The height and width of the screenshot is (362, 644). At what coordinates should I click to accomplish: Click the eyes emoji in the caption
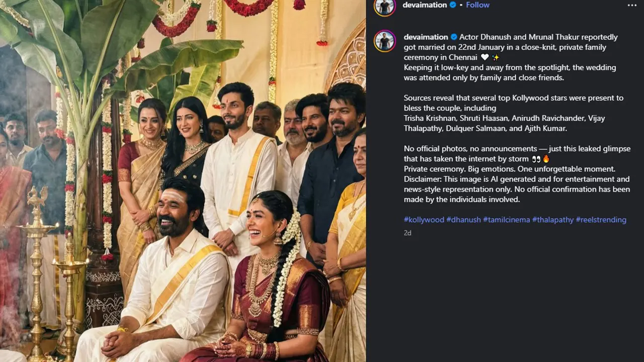(536, 159)
